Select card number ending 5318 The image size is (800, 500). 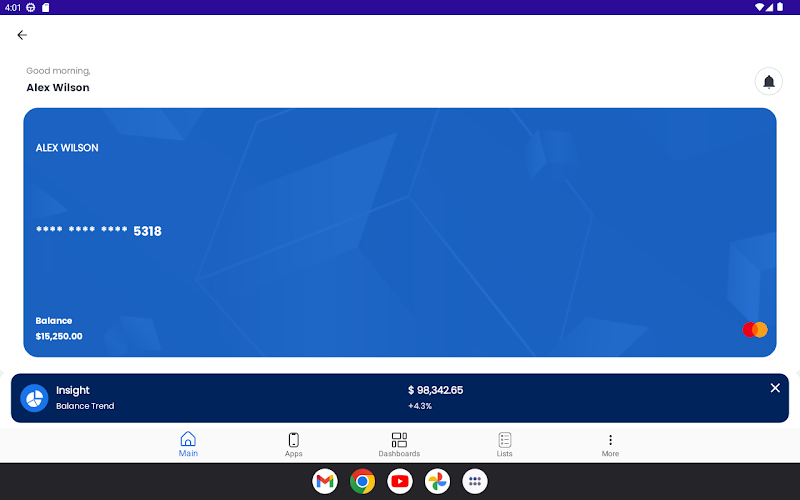click(x=98, y=231)
